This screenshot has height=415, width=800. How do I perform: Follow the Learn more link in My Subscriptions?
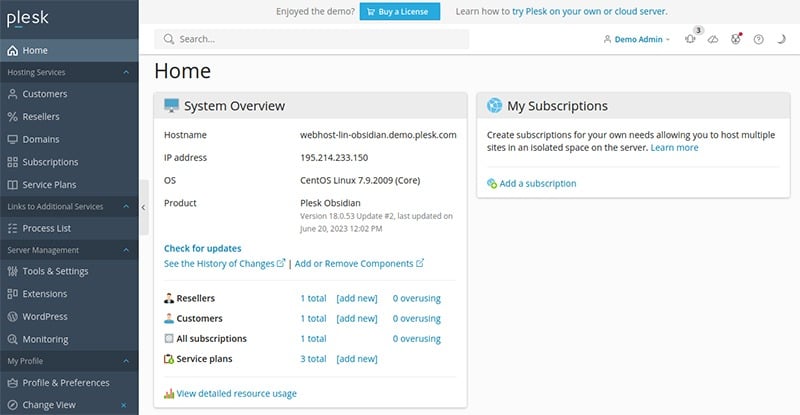pos(674,148)
